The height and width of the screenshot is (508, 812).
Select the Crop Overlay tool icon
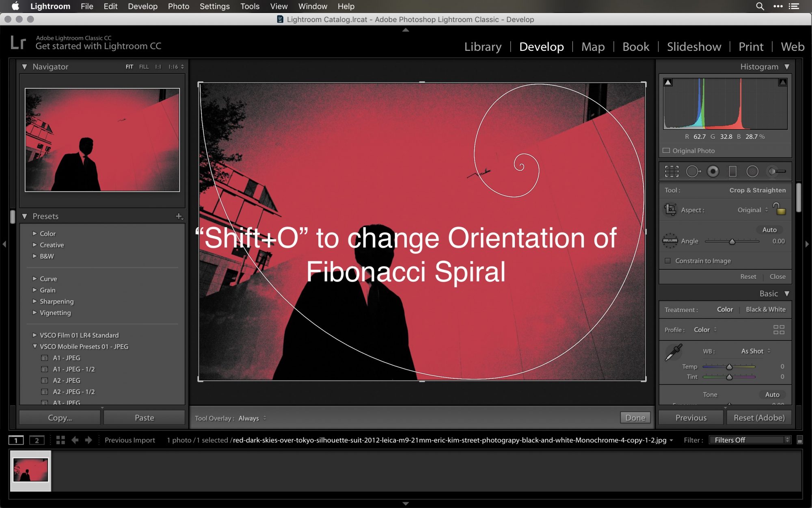pyautogui.click(x=672, y=172)
